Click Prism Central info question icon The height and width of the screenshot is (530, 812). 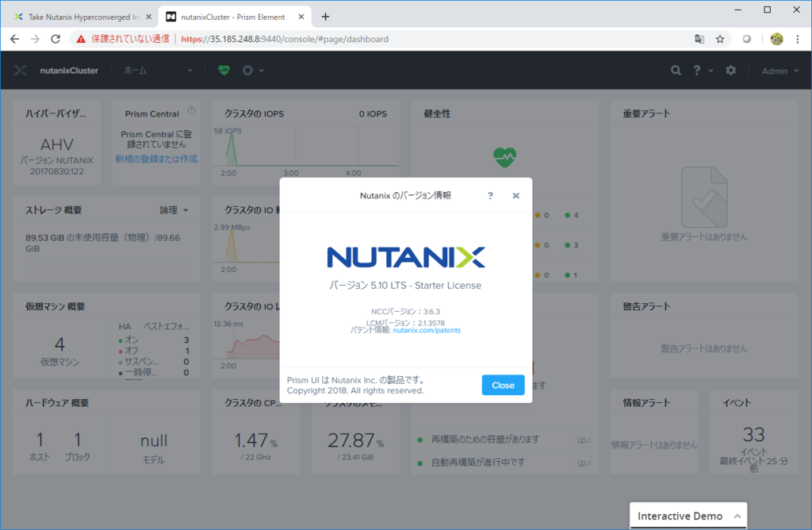coord(192,110)
